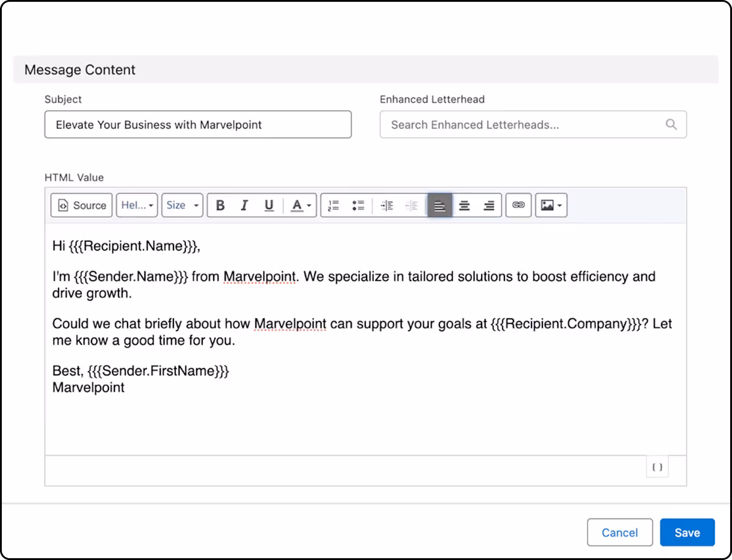
Task: Click the {{{Recipient.Name}}} merge field text
Action: tap(132, 246)
